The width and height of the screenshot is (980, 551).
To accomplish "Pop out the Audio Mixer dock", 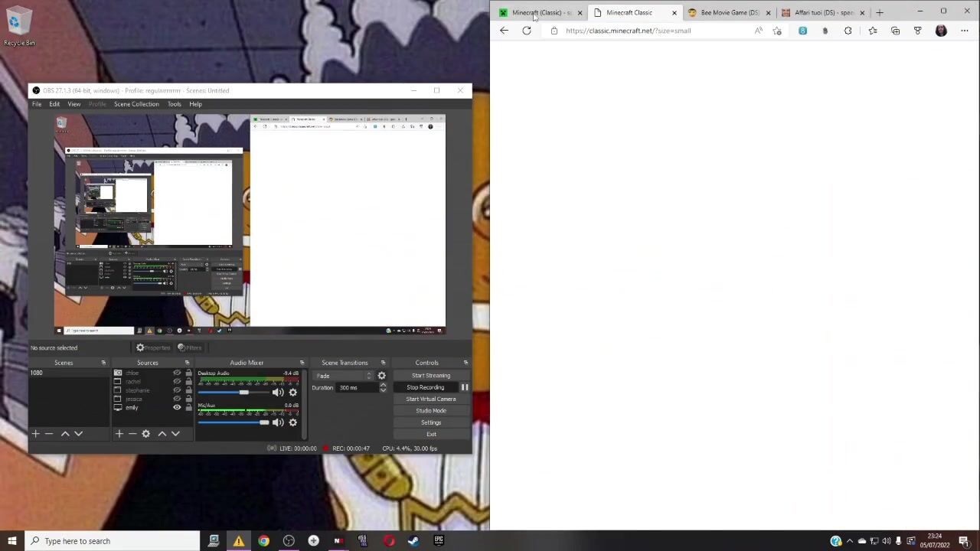I will (x=302, y=363).
